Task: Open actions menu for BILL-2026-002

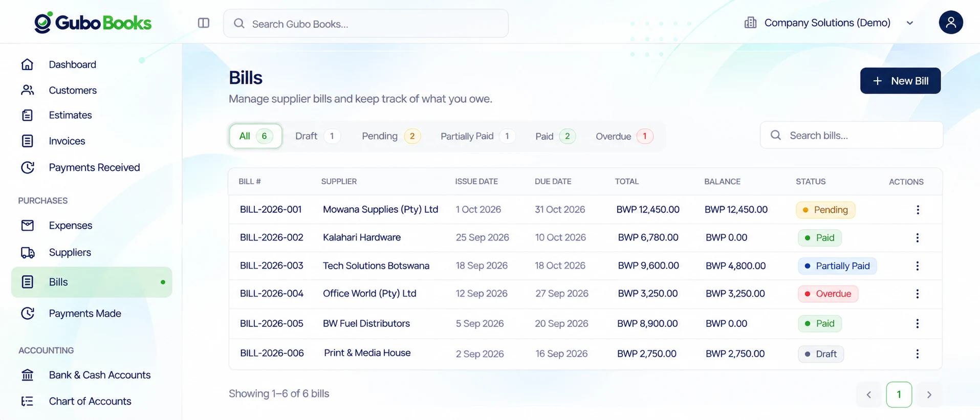Action: pos(918,238)
